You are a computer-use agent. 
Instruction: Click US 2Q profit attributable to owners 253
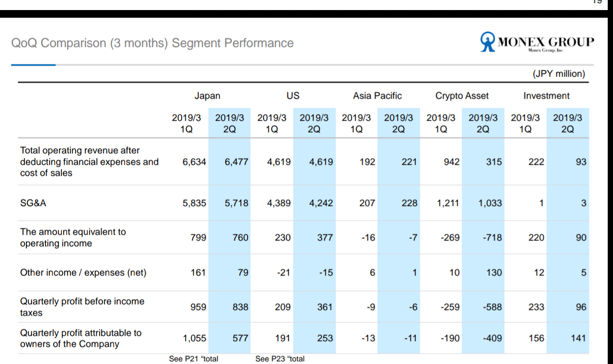coord(325,338)
